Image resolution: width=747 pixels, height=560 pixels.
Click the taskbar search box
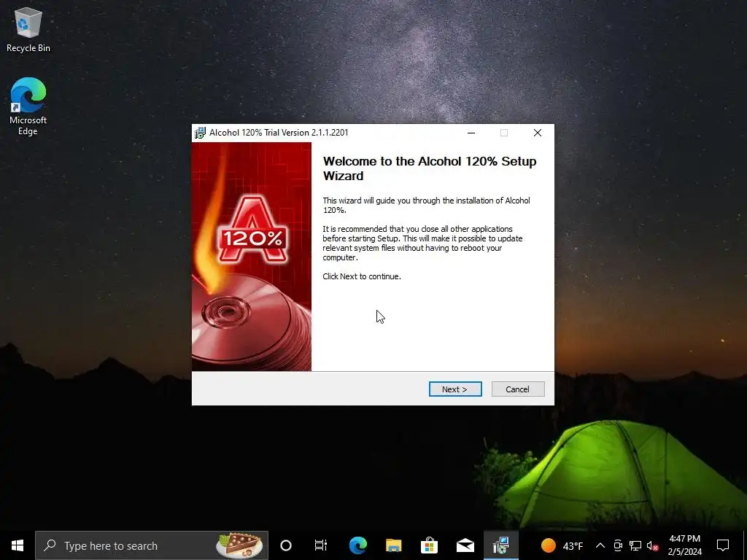pyautogui.click(x=152, y=545)
